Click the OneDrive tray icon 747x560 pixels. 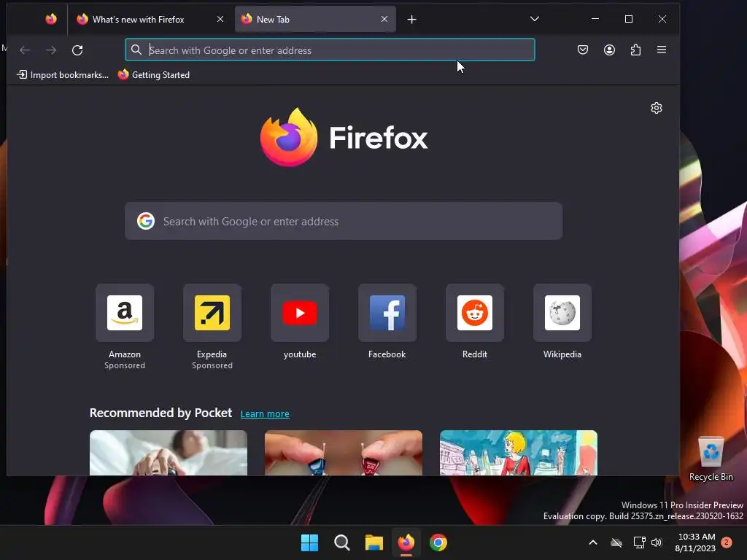(616, 542)
